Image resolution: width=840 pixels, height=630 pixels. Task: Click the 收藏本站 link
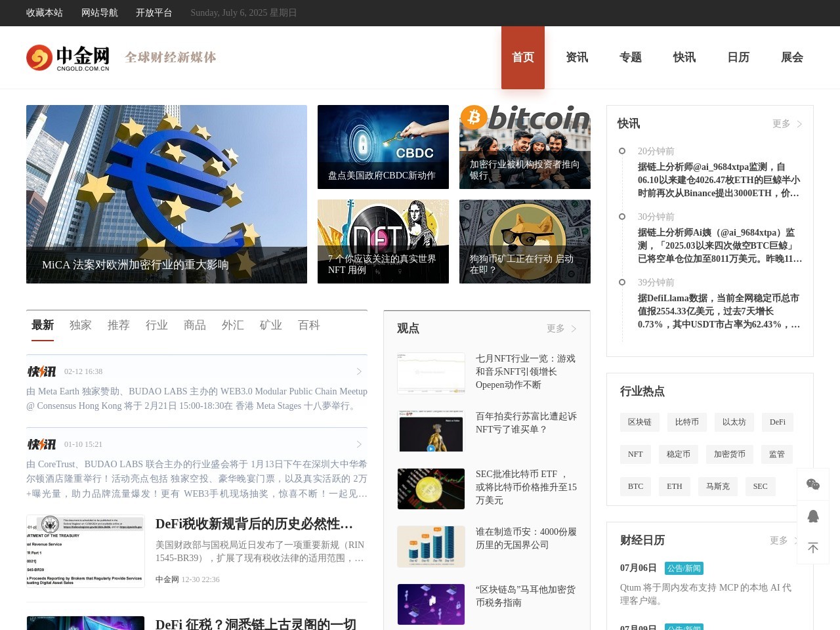coord(45,13)
